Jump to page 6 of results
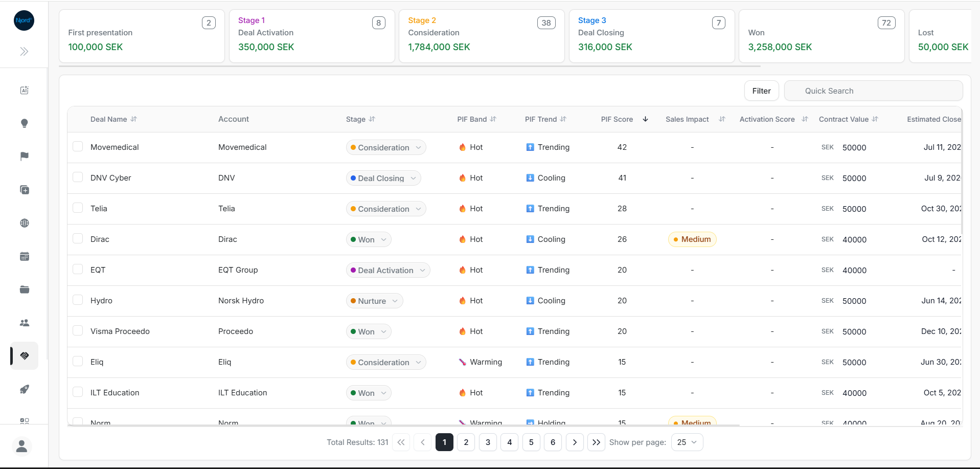The height and width of the screenshot is (469, 980). click(553, 442)
